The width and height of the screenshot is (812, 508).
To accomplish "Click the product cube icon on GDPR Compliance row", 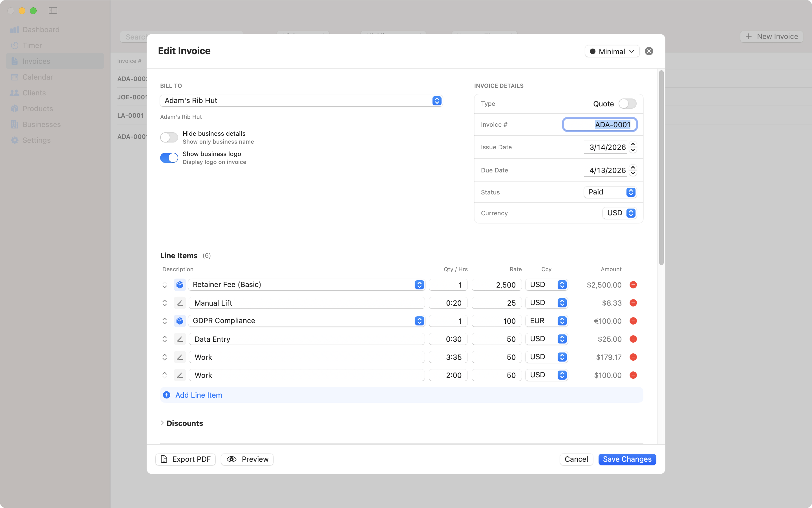I will pyautogui.click(x=180, y=321).
